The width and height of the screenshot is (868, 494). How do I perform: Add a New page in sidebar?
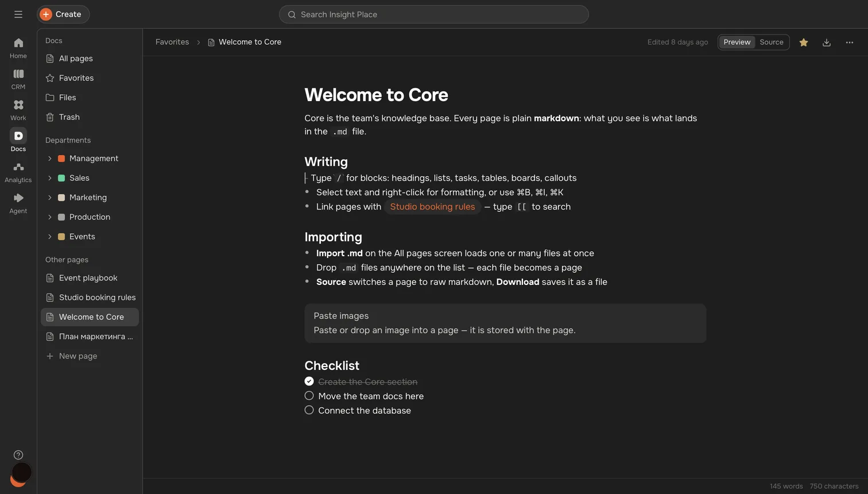pyautogui.click(x=90, y=356)
